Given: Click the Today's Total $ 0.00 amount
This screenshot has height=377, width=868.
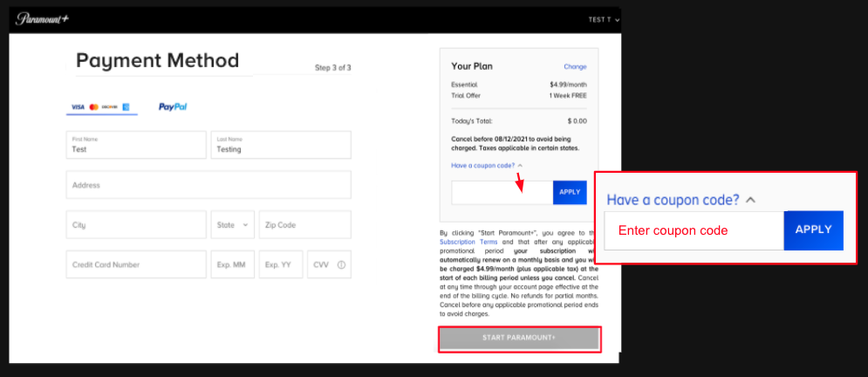Looking at the screenshot, I should tap(577, 120).
